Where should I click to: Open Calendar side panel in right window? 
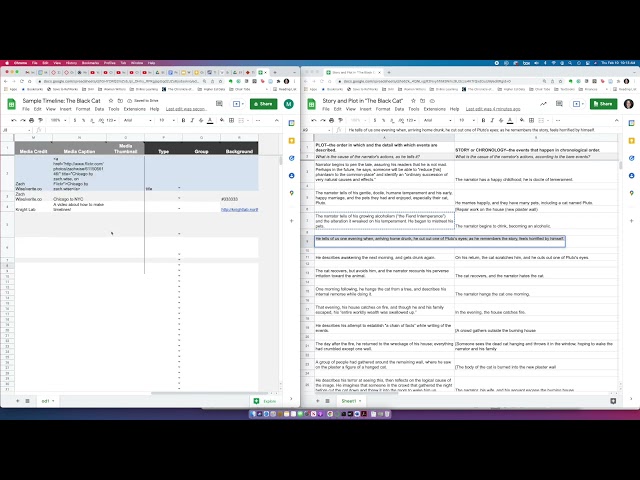(x=631, y=123)
